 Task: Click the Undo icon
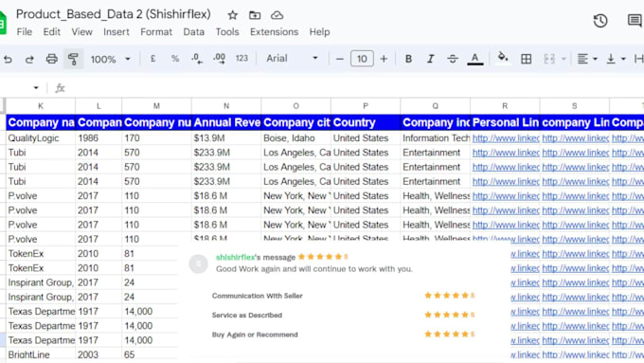click(8, 59)
